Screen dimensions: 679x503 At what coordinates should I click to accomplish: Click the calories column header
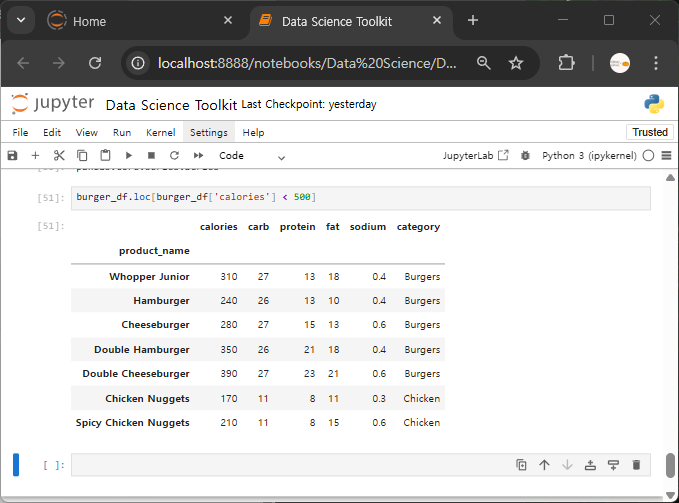[219, 227]
